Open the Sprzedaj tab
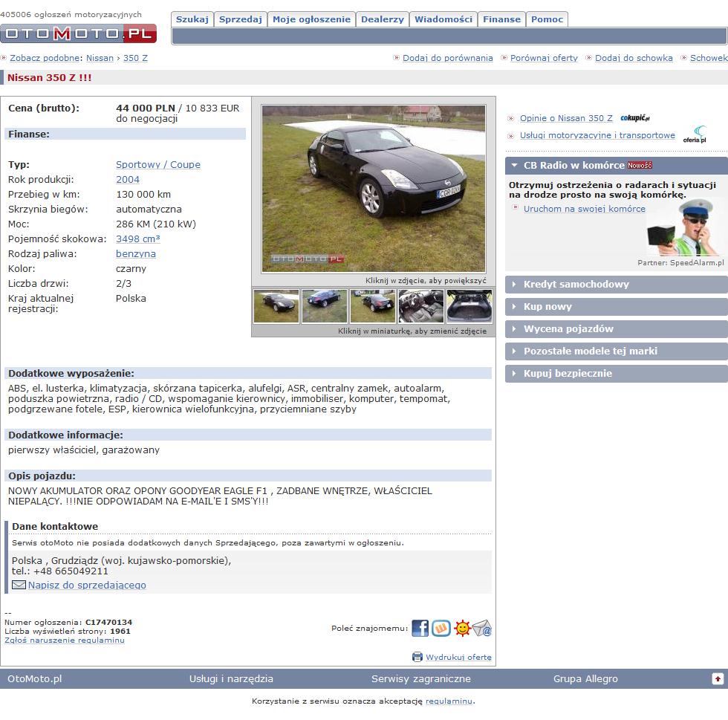Screen dimensions: 728x720 [x=241, y=19]
